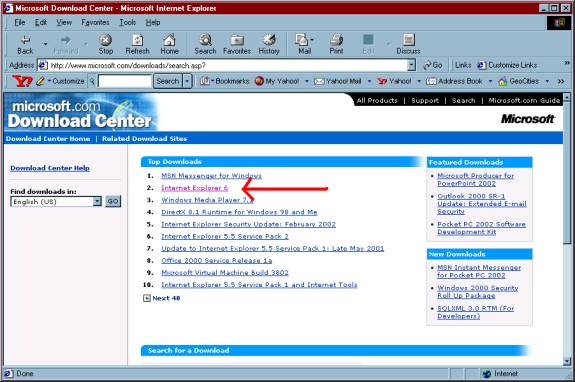Click the Yahoo toolbar Search button
The height and width of the screenshot is (382, 575).
[168, 81]
